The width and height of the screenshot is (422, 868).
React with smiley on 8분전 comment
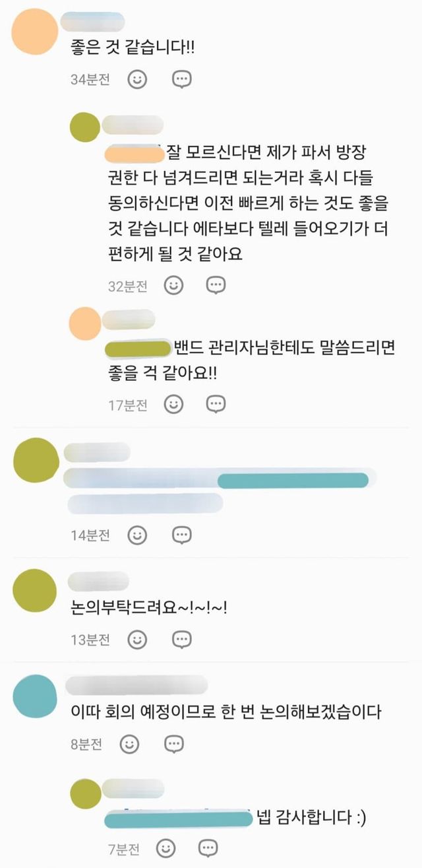tap(130, 745)
